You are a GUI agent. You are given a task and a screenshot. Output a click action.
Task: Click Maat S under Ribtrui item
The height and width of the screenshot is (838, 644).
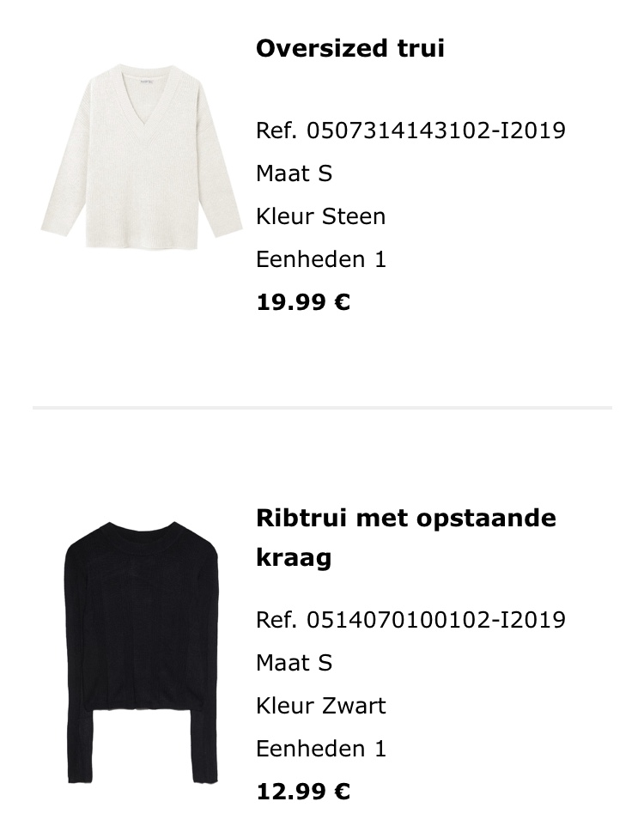294,663
